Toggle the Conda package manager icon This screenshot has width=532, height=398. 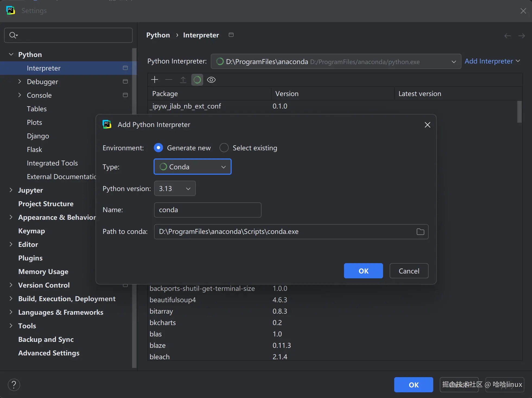click(197, 80)
